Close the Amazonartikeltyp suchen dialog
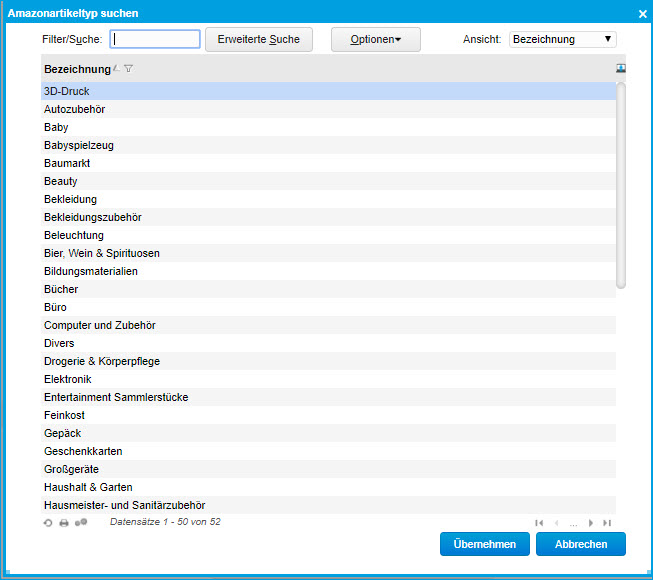The height and width of the screenshot is (580, 653). click(643, 14)
